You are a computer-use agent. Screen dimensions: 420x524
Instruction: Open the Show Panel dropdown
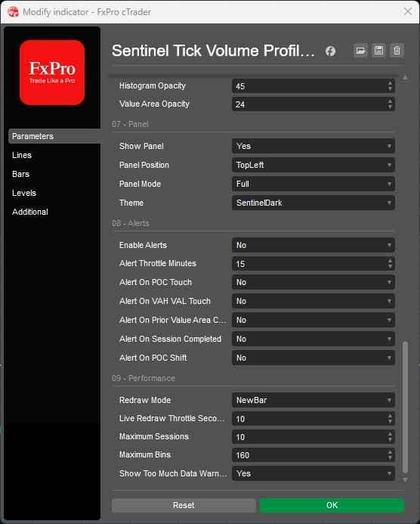click(313, 146)
